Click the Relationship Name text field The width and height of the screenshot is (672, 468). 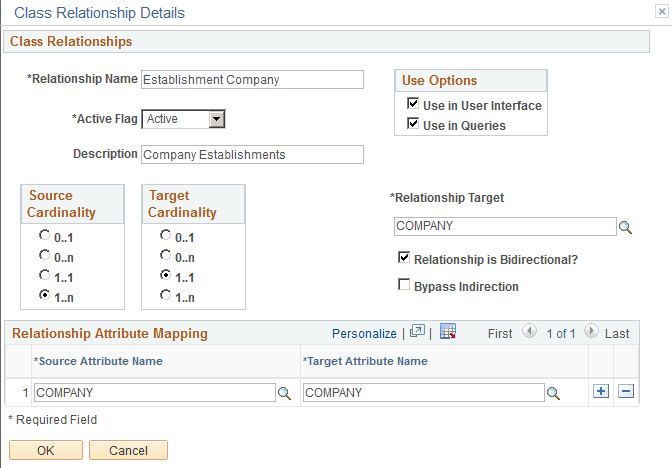252,80
